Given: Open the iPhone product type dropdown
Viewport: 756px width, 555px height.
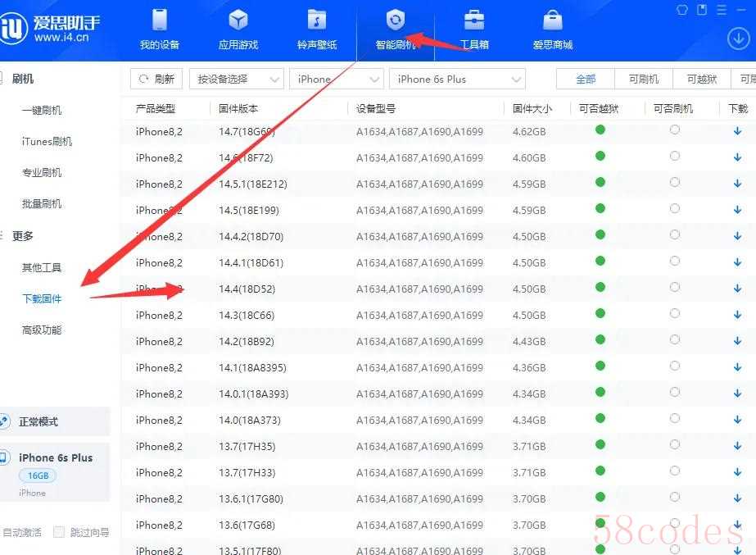Looking at the screenshot, I should (336, 80).
